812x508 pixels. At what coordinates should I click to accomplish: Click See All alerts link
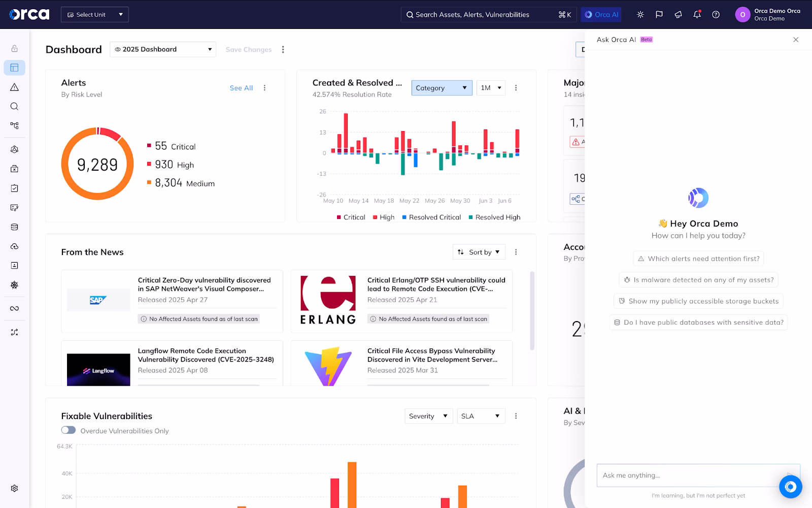(241, 88)
